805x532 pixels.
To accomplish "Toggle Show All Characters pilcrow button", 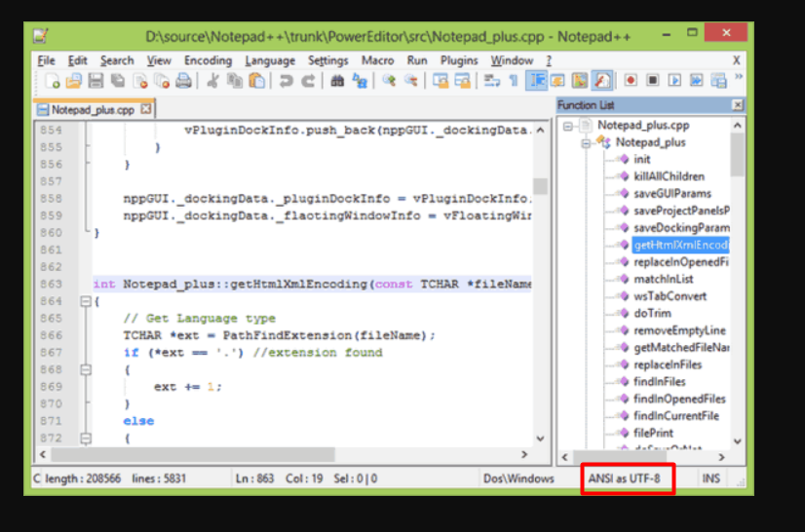I will coord(514,81).
